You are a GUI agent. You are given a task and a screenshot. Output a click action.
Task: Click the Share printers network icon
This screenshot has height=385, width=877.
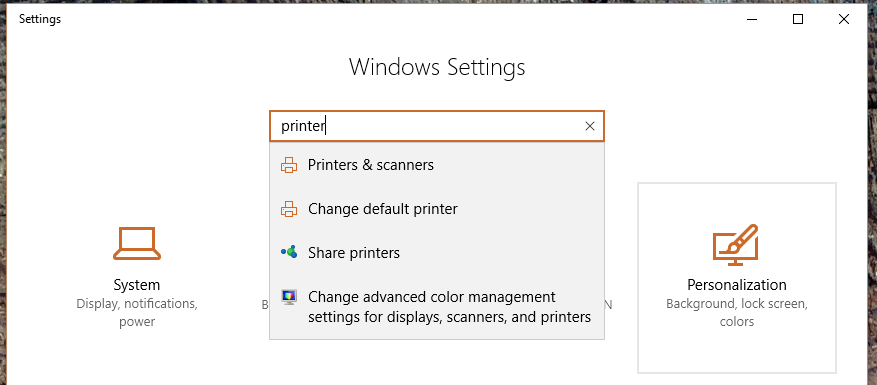pos(289,252)
